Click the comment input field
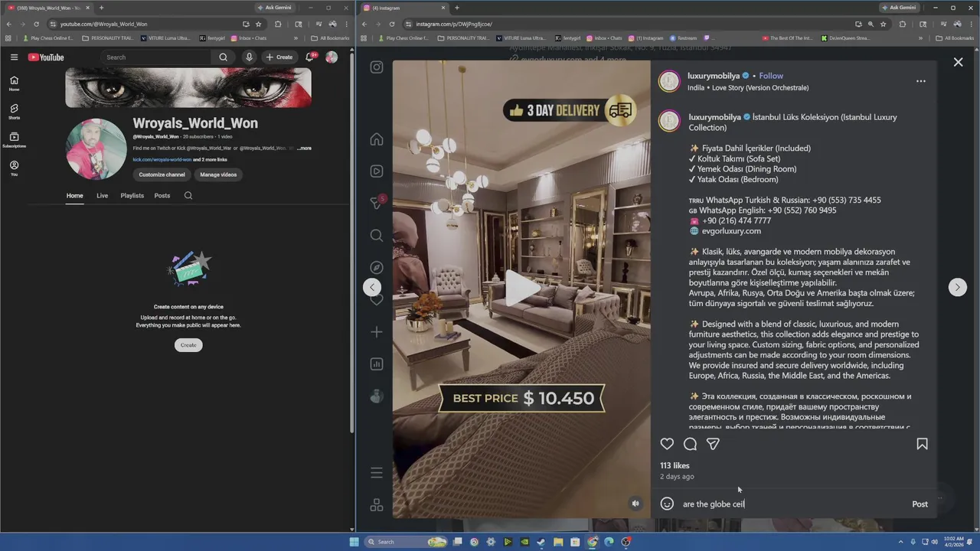 (x=792, y=504)
